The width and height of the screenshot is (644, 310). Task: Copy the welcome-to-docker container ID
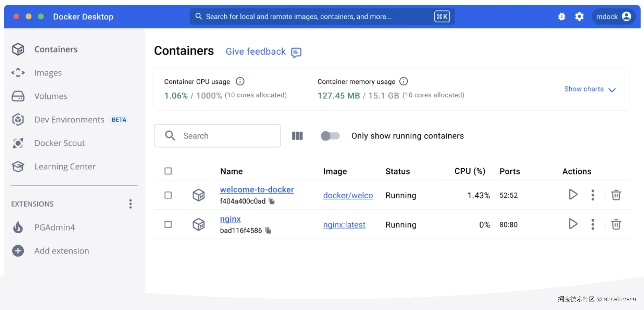click(272, 201)
